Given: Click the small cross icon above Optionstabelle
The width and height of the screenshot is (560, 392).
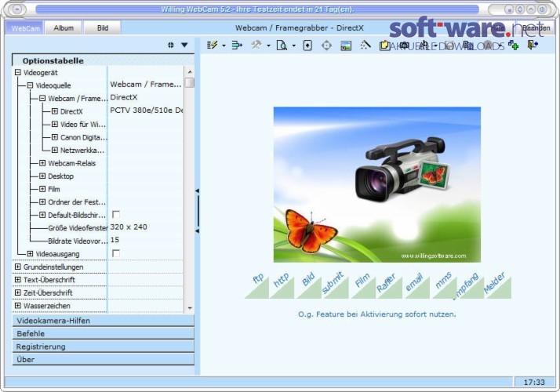Looking at the screenshot, I should 171,45.
